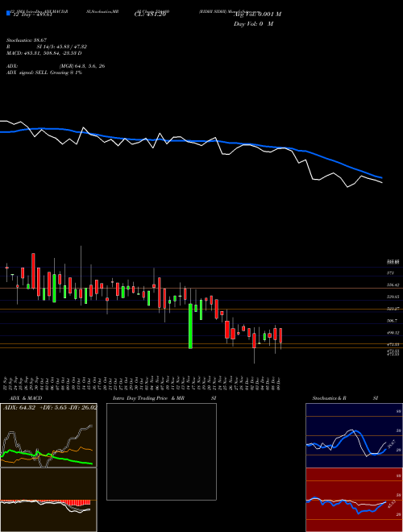Viewport: 403px width, 532px height.
Task: Click the 'CL: 481.20' closing price text
Action: tap(150, 15)
